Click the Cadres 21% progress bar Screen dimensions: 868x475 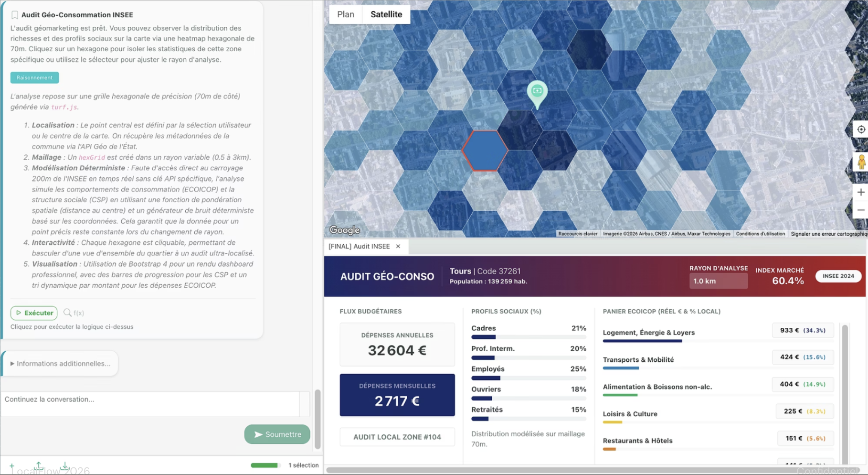click(x=529, y=337)
